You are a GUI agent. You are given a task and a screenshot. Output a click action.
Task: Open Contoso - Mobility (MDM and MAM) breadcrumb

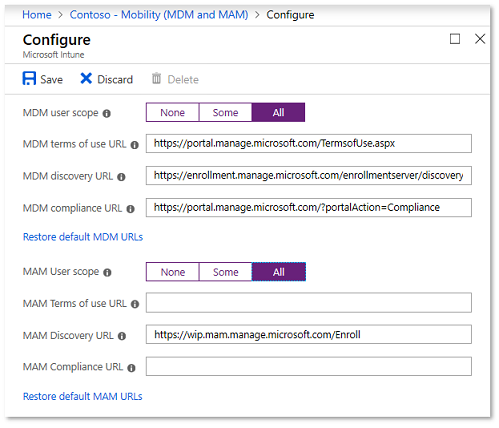159,15
